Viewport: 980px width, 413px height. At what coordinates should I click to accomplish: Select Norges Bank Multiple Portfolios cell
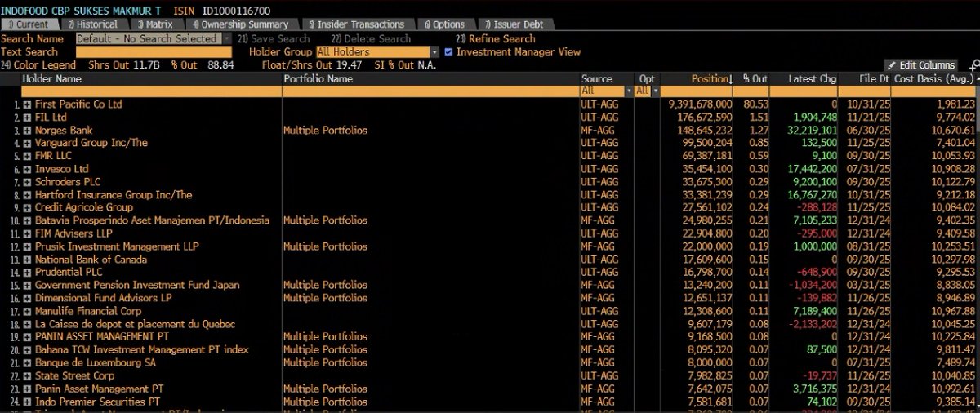coord(324,131)
